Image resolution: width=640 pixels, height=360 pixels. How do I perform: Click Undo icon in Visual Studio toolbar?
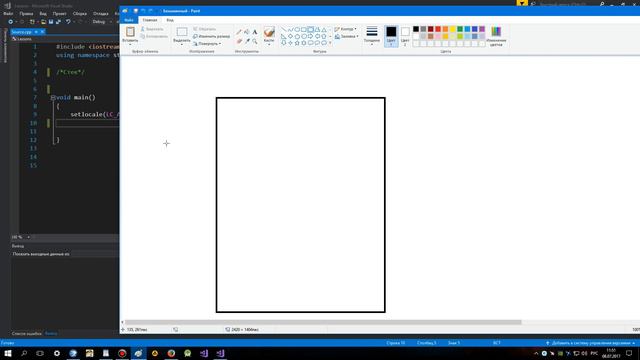pos(68,22)
